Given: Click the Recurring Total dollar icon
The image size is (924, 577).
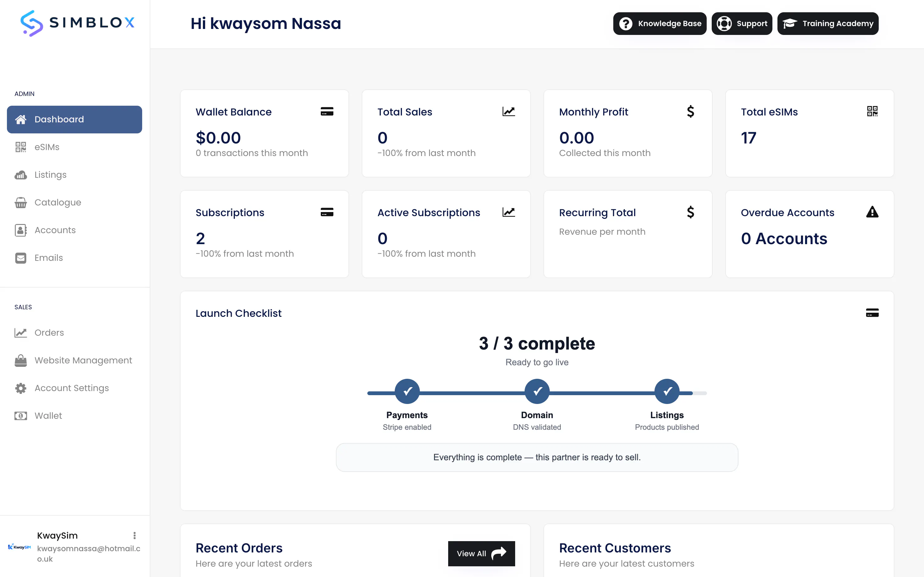Looking at the screenshot, I should pos(691,212).
